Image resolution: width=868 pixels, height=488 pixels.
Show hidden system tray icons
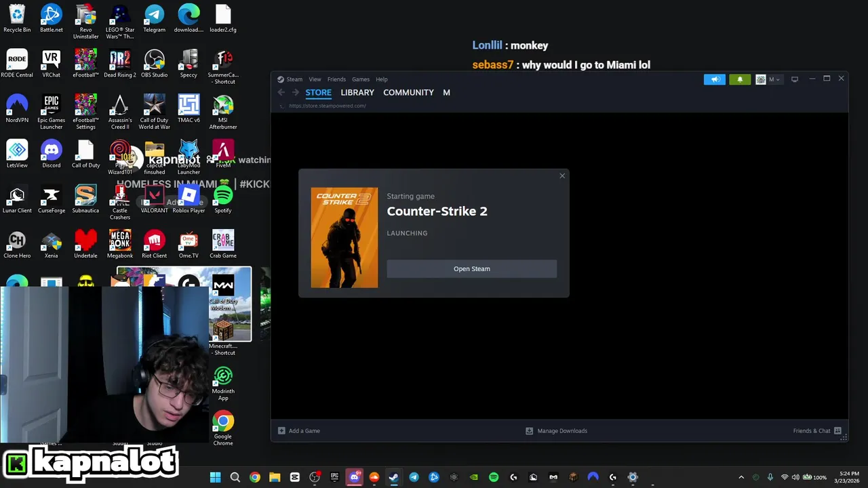pos(741,477)
